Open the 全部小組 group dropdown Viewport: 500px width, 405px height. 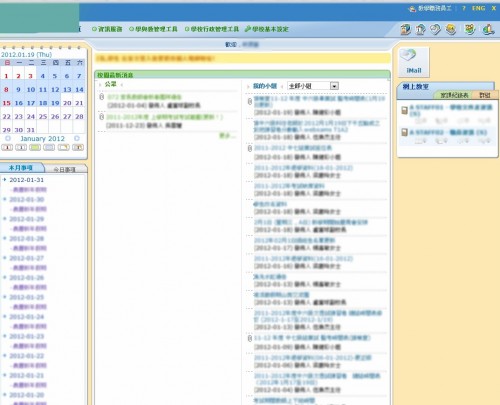pyautogui.click(x=313, y=86)
